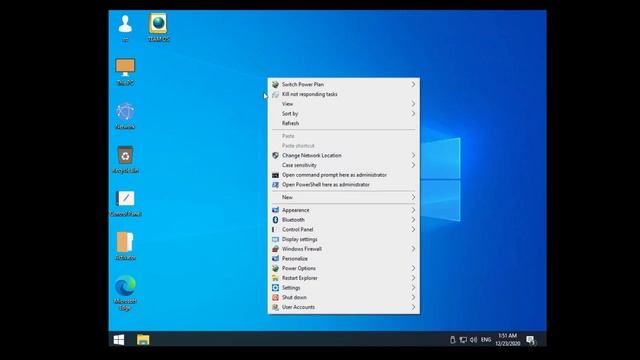
Task: Expand the Control Panel submenu arrow in menu
Action: pyautogui.click(x=413, y=230)
